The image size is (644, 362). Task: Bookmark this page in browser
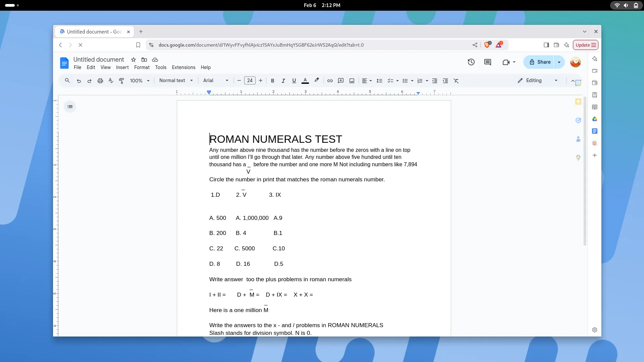tap(138, 45)
